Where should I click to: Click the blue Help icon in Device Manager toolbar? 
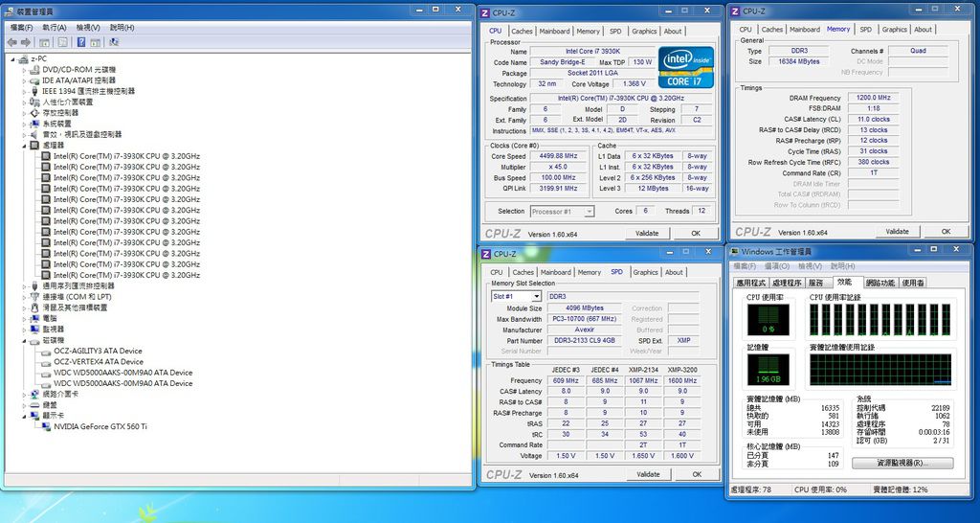point(81,42)
